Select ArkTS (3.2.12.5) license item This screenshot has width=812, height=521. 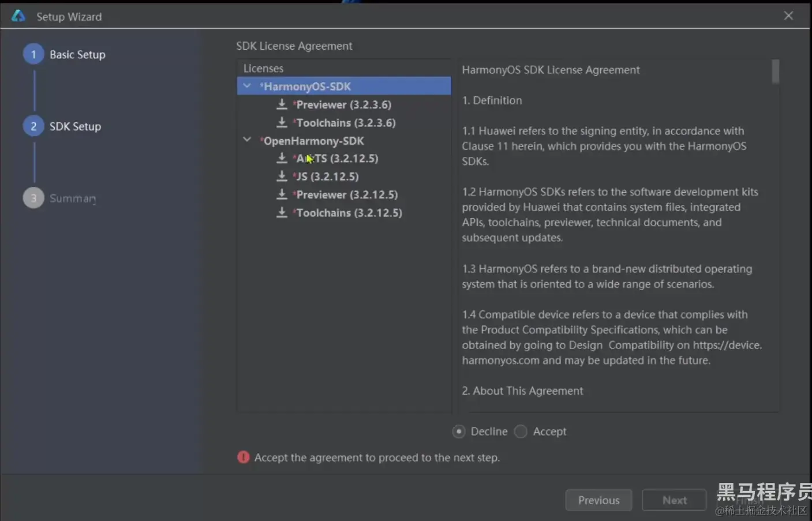[336, 158]
